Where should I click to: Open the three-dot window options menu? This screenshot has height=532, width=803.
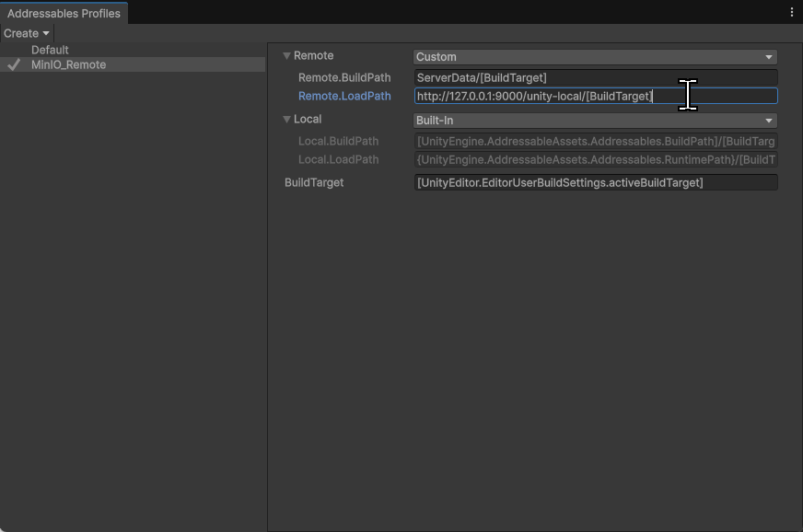[791, 13]
